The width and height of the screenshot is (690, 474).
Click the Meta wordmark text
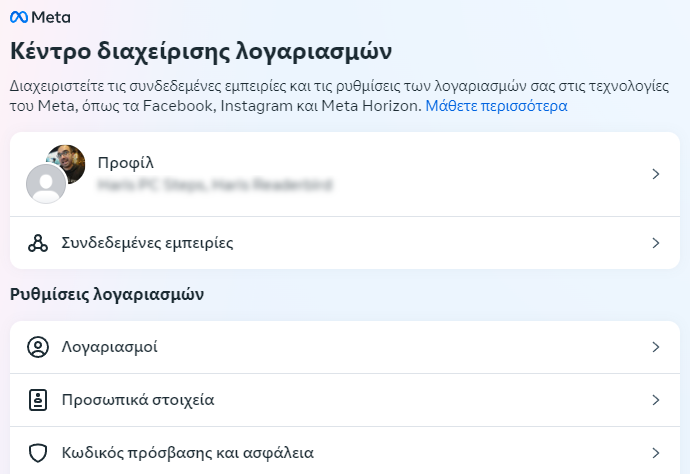pos(51,18)
